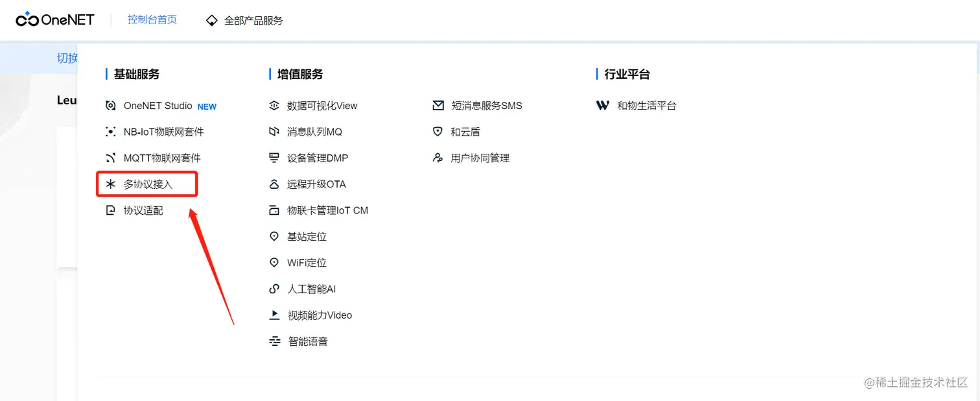980x401 pixels.
Task: Click the OneNET Studio icon
Action: tap(111, 106)
